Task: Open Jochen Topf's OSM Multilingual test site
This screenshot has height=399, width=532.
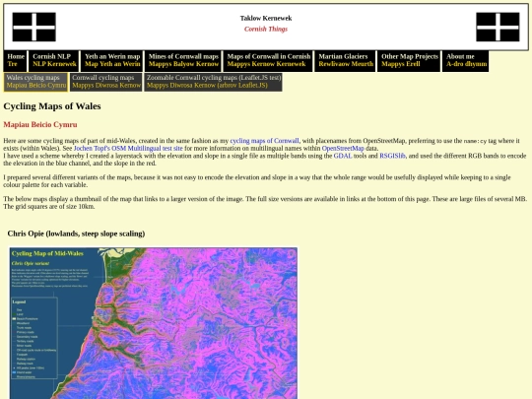Action: (128, 148)
